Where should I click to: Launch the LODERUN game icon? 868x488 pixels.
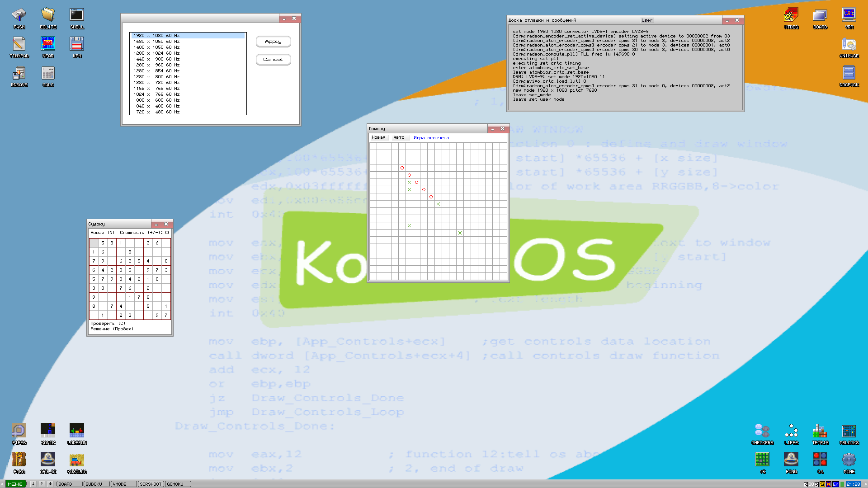tap(77, 434)
